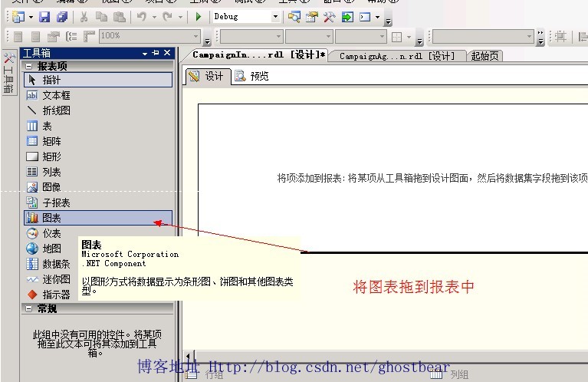Click the command window icon in the toolbar
The width and height of the screenshot is (588, 382).
pos(365,17)
